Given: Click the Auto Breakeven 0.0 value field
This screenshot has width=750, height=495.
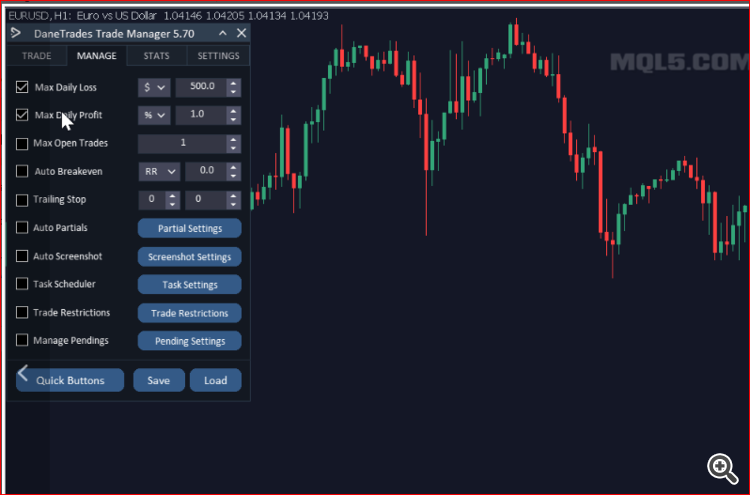Looking at the screenshot, I should tap(206, 171).
